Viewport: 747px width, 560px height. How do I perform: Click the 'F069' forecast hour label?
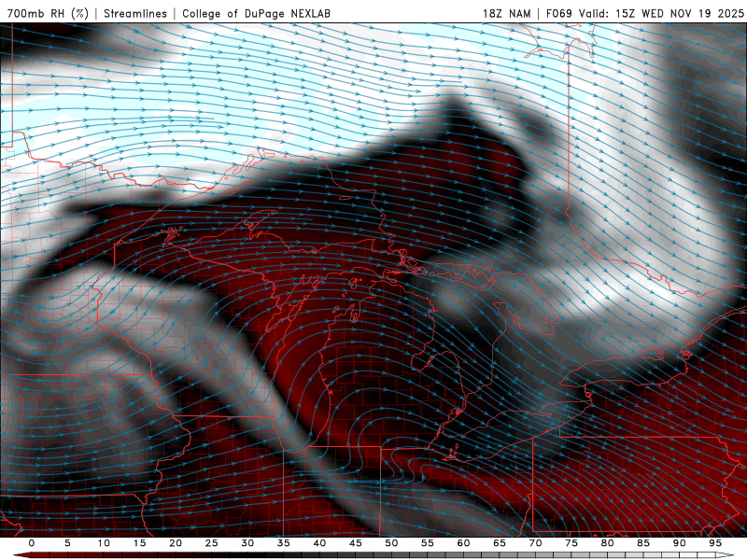click(x=558, y=13)
